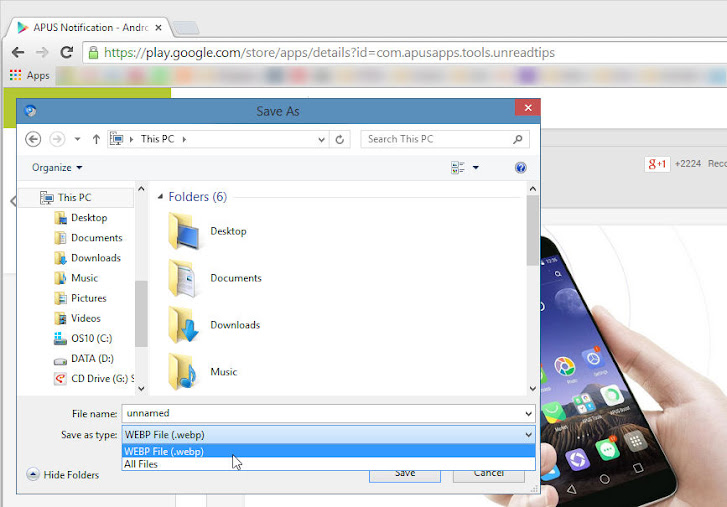Select Desktop in navigation tree
727x507 pixels.
(89, 217)
